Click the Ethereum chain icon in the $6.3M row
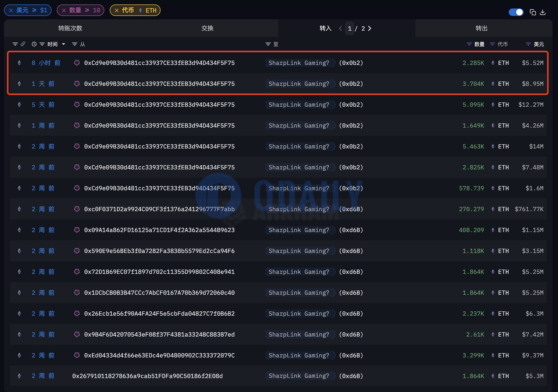The height and width of the screenshot is (392, 558). [19, 314]
